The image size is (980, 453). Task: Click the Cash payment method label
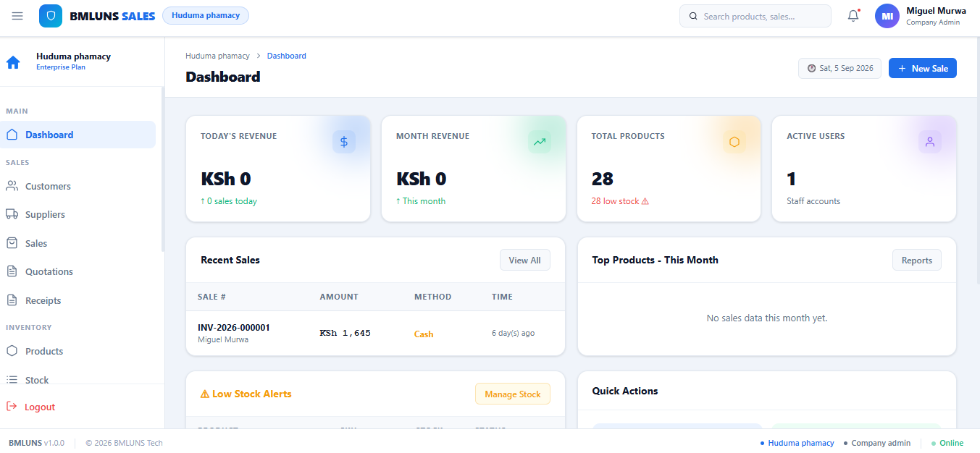tap(424, 334)
